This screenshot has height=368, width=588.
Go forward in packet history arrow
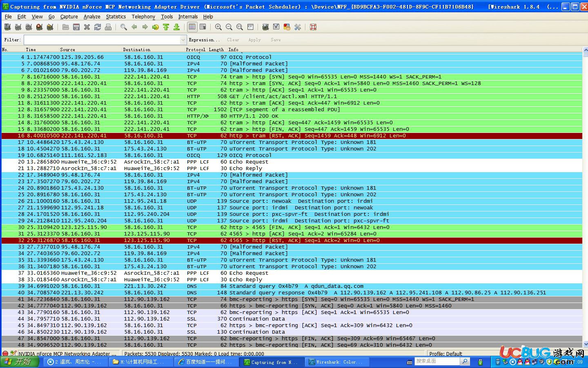[x=145, y=27]
